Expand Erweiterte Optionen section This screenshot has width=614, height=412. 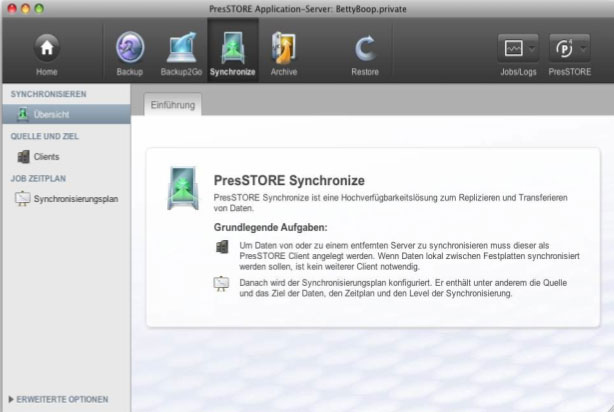59,399
